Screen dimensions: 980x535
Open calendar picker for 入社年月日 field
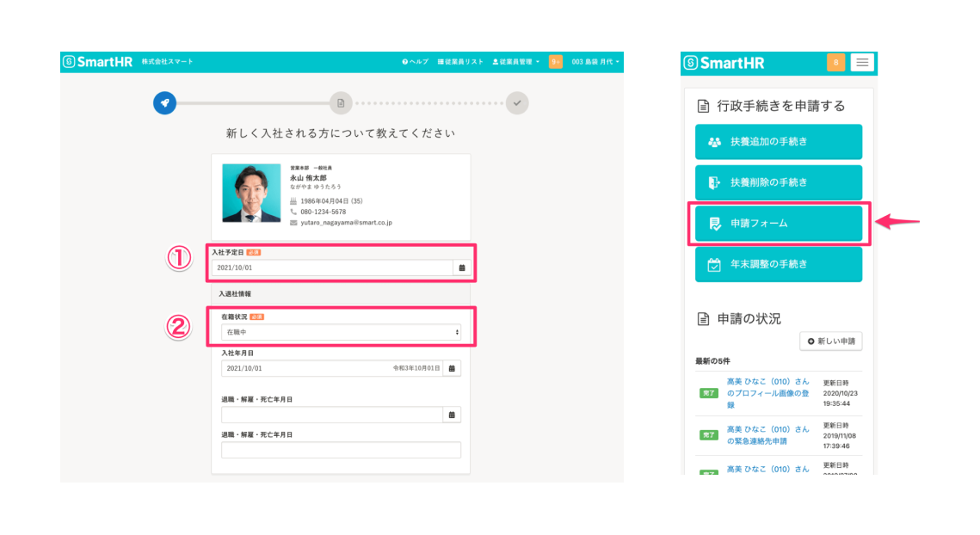coord(453,368)
